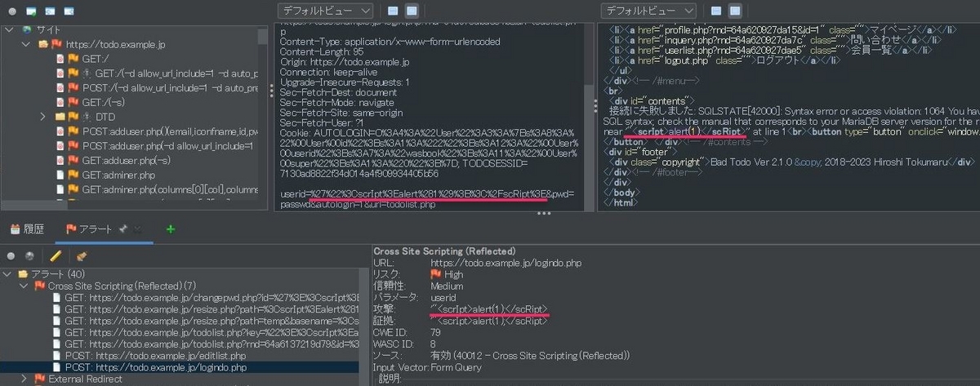The height and width of the screenshot is (386, 980).
Task: Click the CWE ID value 79
Action: tap(435, 333)
